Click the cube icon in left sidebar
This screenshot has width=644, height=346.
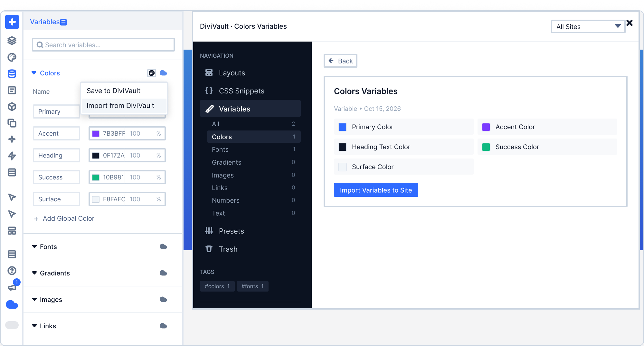[x=12, y=107]
